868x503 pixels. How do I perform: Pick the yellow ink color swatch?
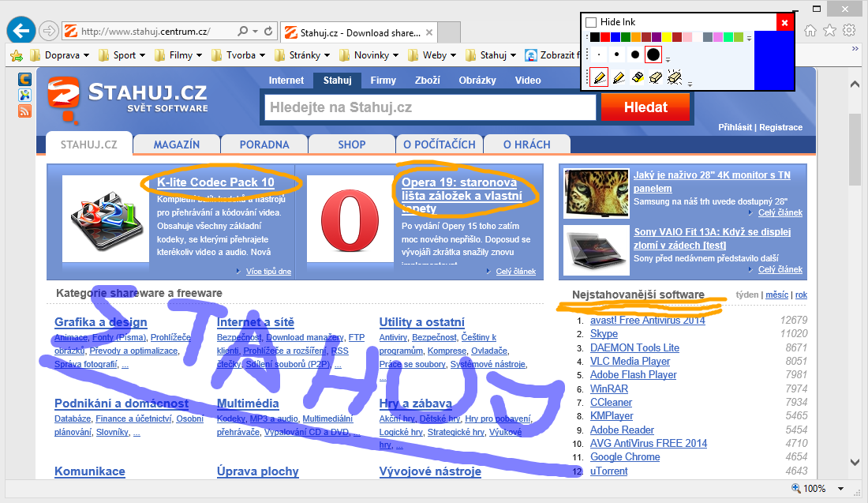click(x=667, y=37)
